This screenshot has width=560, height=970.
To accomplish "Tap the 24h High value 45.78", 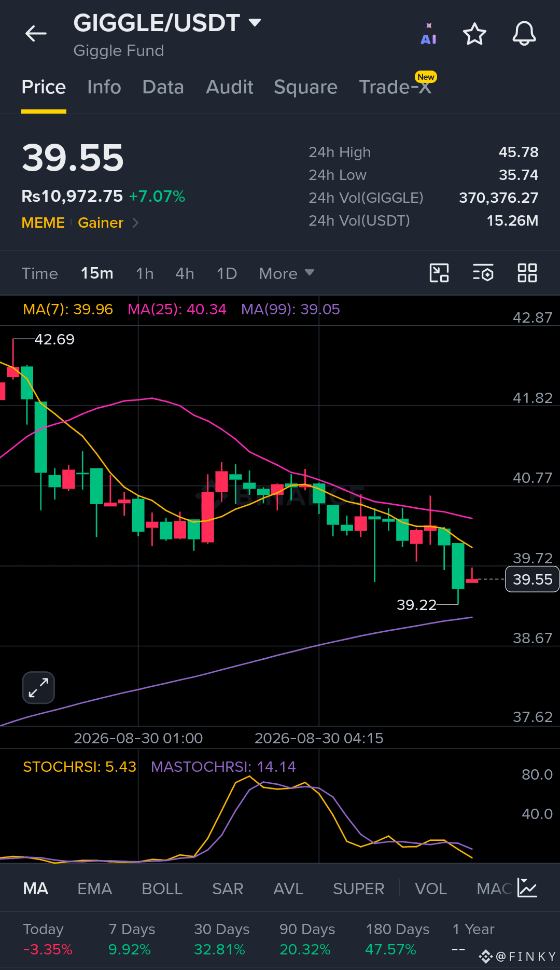I will click(519, 152).
